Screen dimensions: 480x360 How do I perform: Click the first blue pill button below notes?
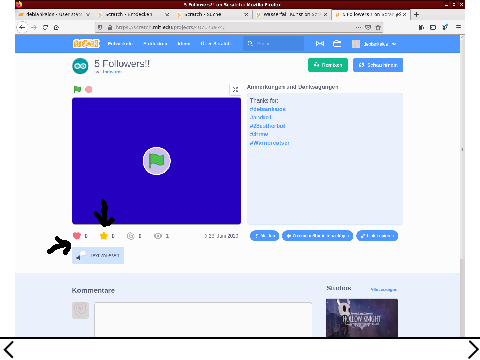click(264, 236)
